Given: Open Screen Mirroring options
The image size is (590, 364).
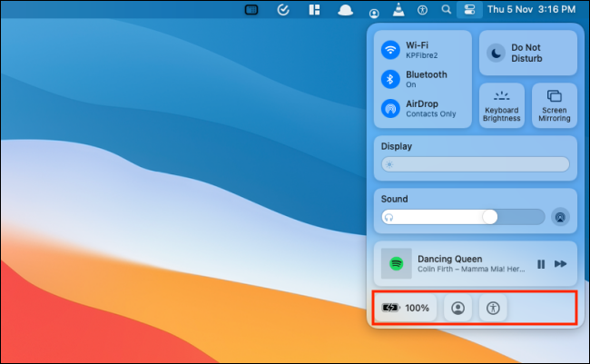Looking at the screenshot, I should 555,105.
